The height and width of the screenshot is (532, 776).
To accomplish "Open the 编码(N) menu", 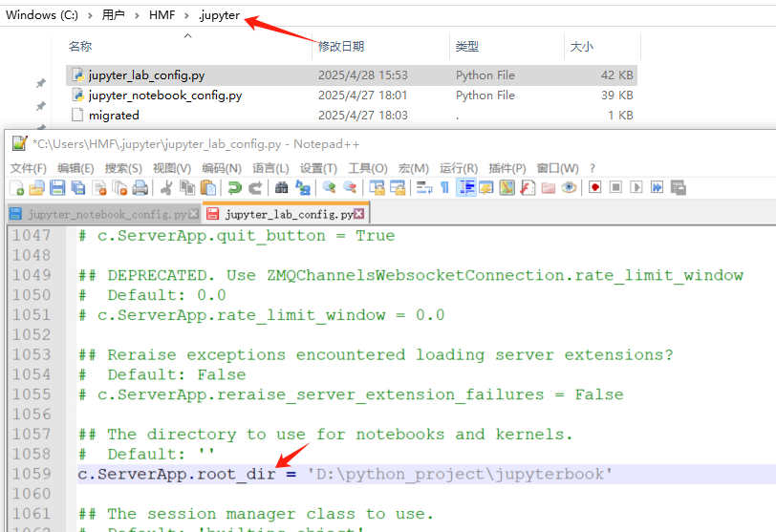I will (x=221, y=169).
